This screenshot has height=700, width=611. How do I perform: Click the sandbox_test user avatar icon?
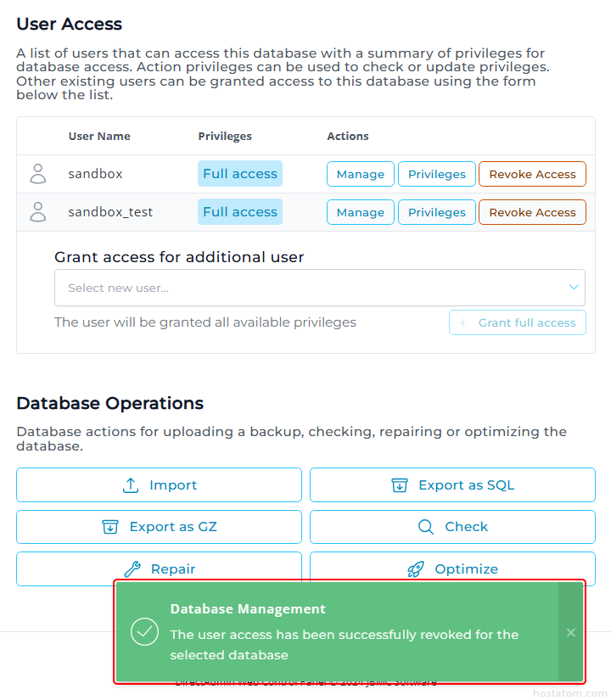point(38,212)
